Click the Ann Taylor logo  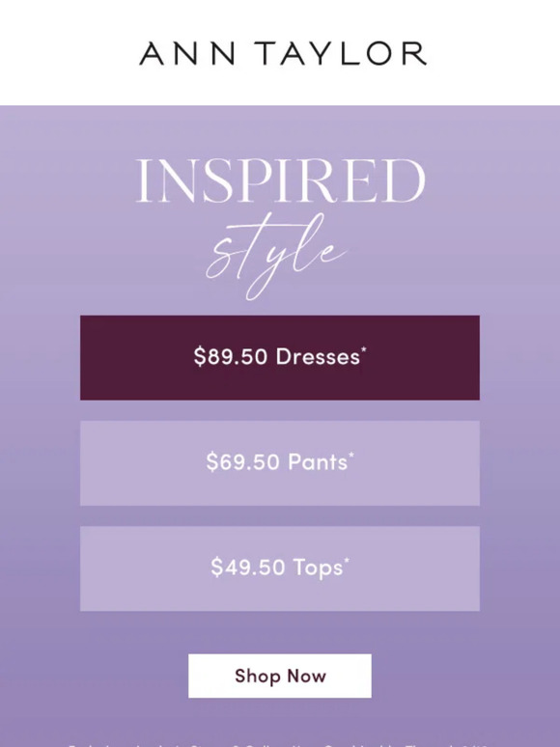click(283, 53)
